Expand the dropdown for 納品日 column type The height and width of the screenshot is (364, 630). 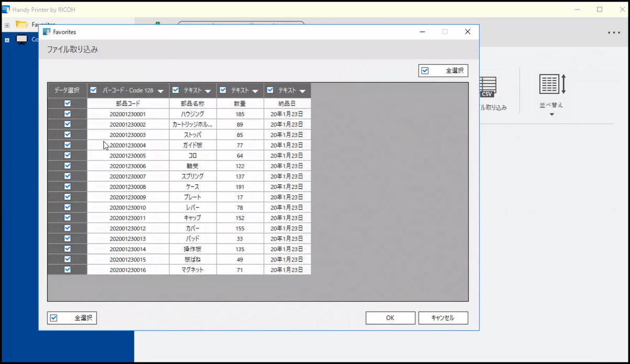[x=302, y=91]
